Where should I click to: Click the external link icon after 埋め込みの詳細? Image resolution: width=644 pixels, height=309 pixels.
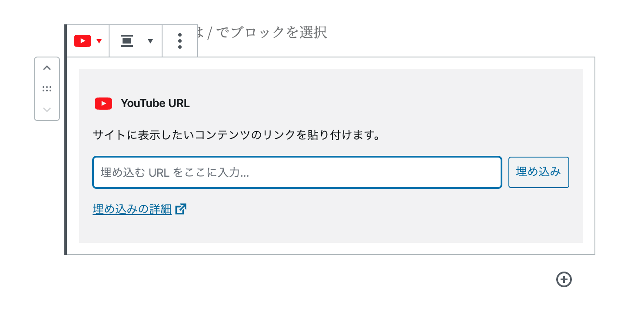click(181, 209)
